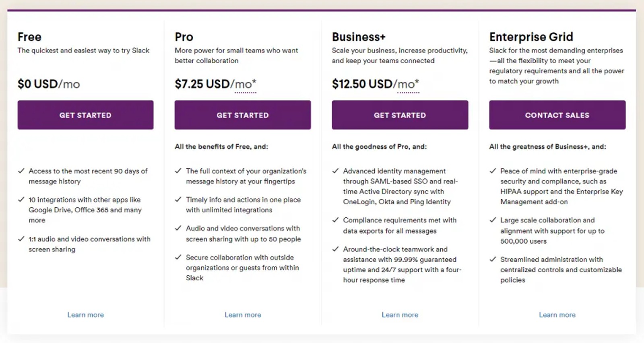Click the dotted-underlined mo* beside $7.25 USD
The image size is (644, 343).
(x=246, y=85)
